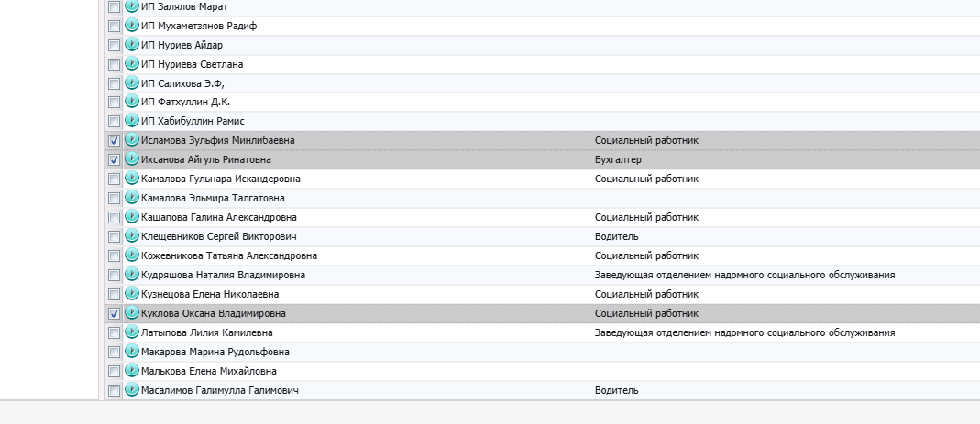The width and height of the screenshot is (980, 424).
Task: Select the Кожевникова Татьяна Александровна row name
Action: click(229, 255)
